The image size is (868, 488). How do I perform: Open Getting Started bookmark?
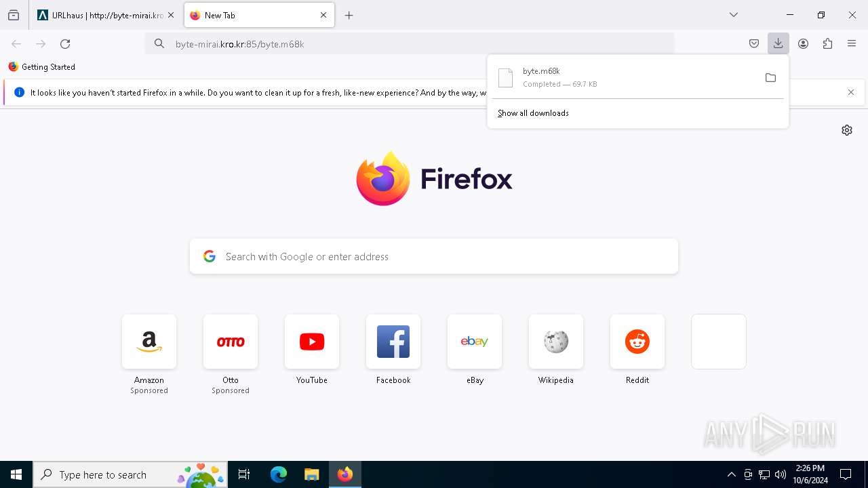[41, 66]
